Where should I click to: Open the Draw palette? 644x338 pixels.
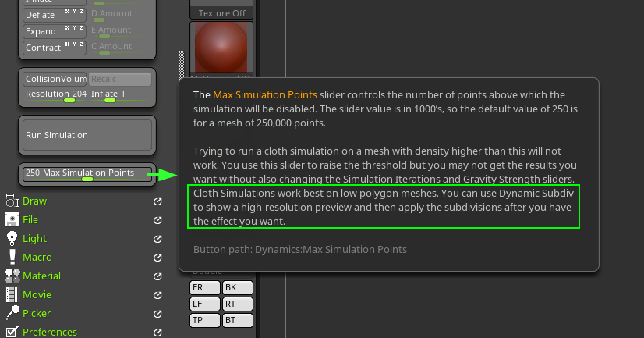(34, 201)
